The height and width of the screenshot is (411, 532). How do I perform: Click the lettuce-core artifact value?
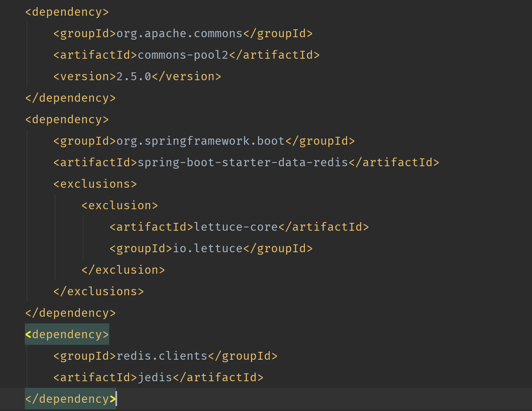[236, 227]
